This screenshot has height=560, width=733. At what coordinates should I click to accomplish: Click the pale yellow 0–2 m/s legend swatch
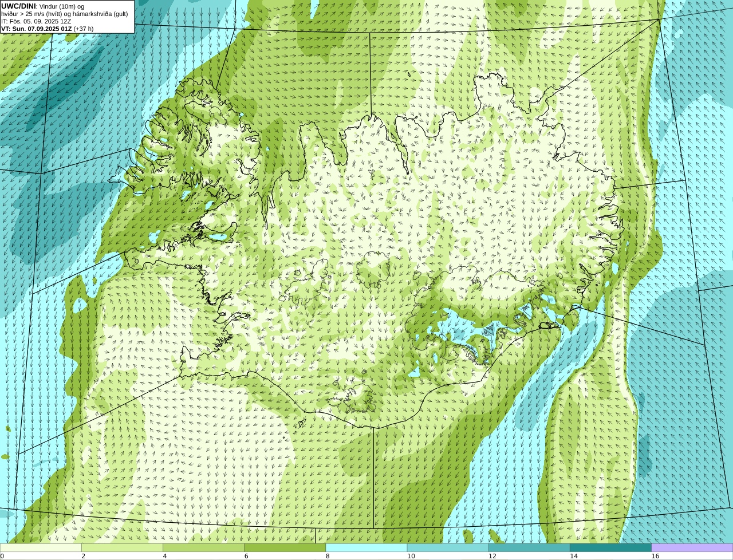pos(41,547)
